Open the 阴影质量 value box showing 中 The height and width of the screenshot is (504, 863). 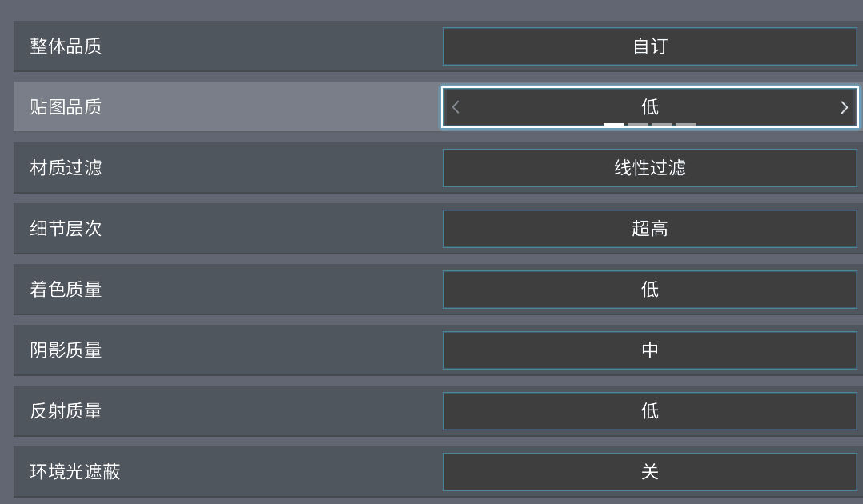649,350
